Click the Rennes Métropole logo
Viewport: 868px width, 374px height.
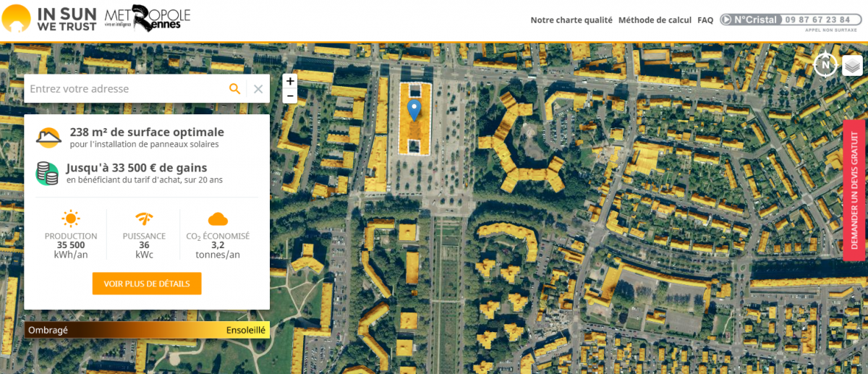tap(148, 20)
